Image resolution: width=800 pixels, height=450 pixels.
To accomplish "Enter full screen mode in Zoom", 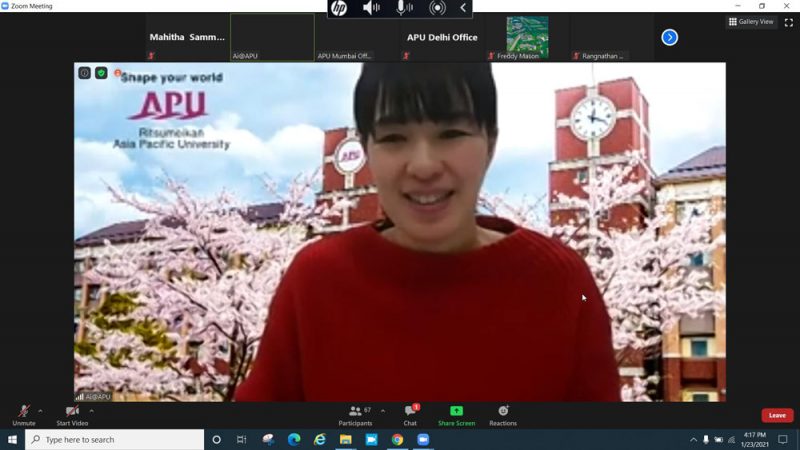I will 789,22.
